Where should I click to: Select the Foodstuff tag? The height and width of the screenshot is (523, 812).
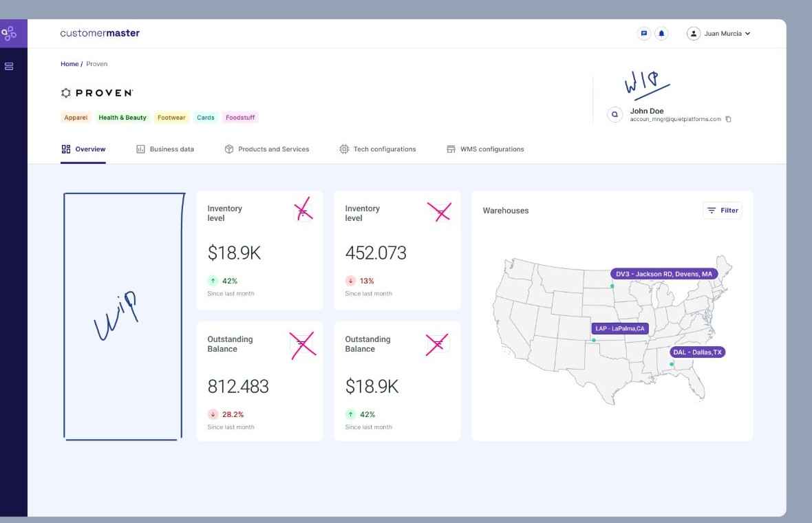pyautogui.click(x=240, y=118)
